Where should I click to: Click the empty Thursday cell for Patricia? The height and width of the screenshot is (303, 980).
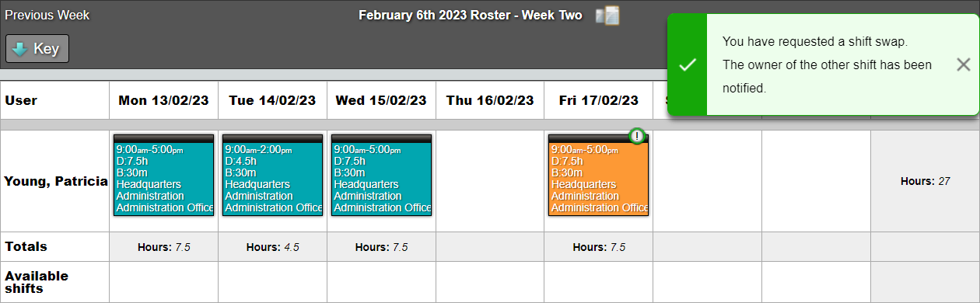click(490, 181)
